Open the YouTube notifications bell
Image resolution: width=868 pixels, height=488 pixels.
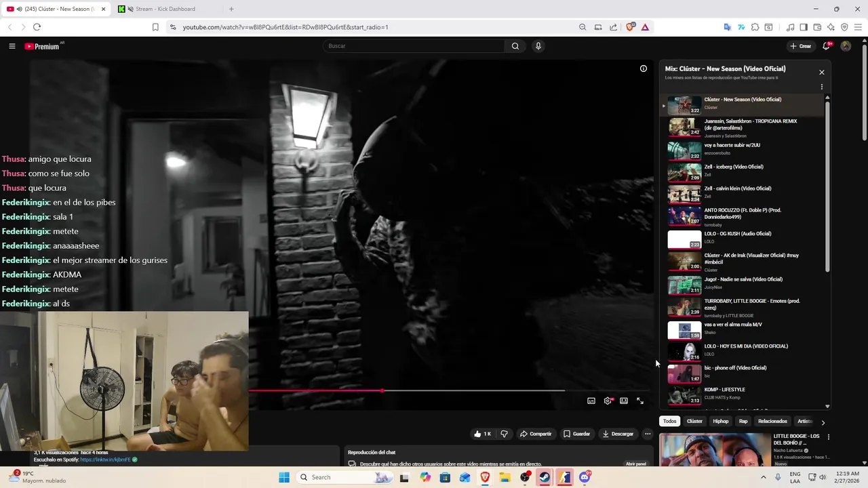tap(826, 46)
